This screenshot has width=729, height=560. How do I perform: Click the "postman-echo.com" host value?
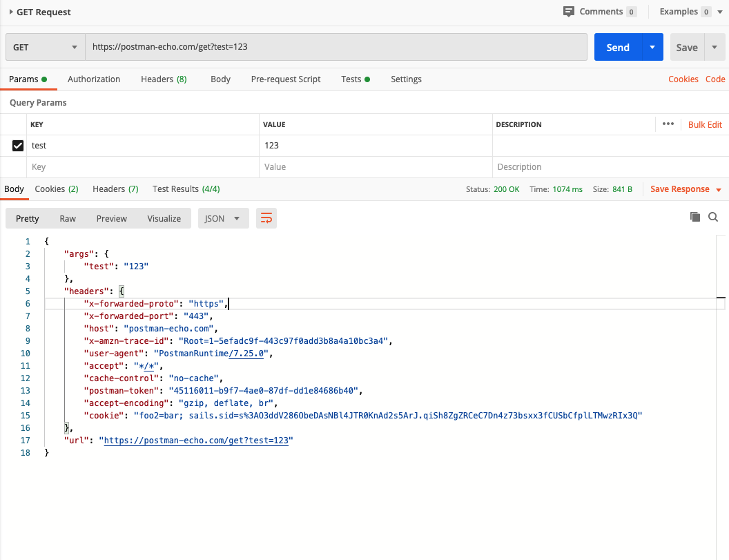coord(168,329)
